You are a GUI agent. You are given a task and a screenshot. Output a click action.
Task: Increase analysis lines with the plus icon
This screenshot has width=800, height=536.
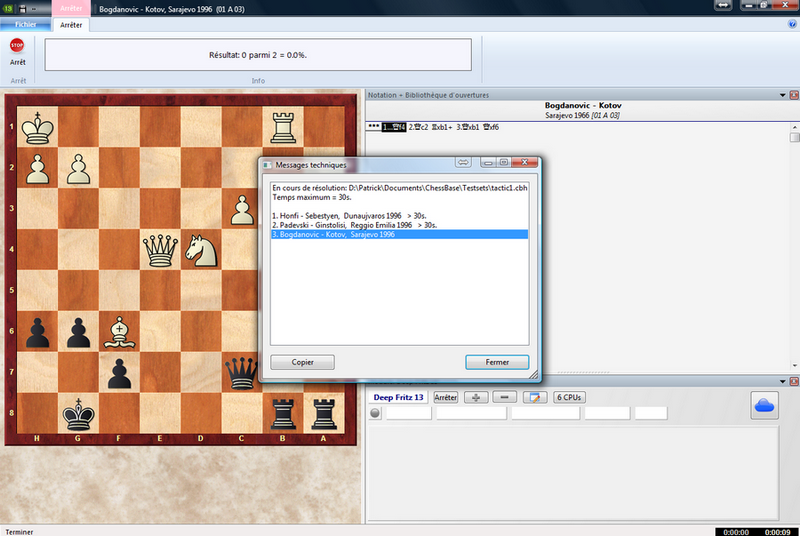point(476,397)
